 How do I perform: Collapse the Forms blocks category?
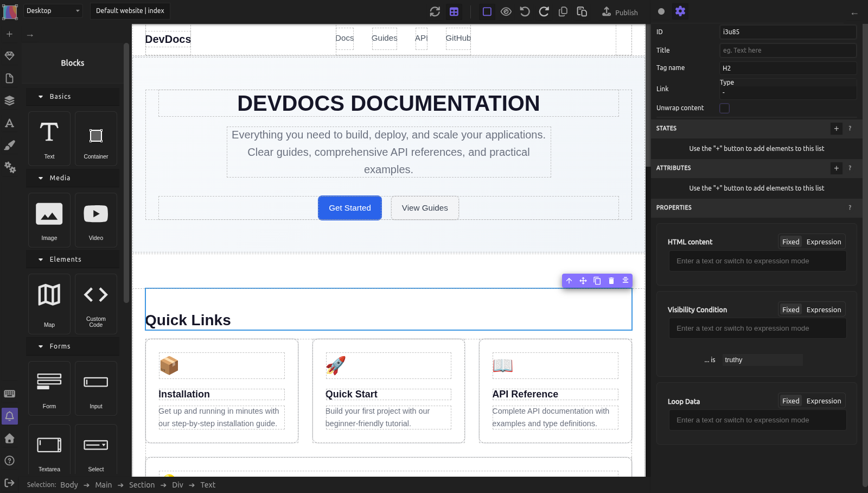click(x=73, y=346)
